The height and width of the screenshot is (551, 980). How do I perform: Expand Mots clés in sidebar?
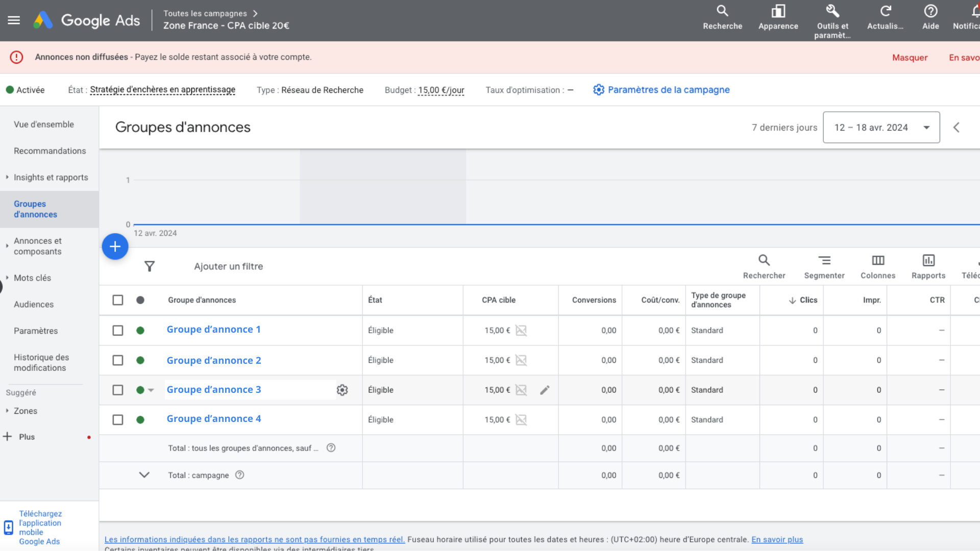[7, 278]
